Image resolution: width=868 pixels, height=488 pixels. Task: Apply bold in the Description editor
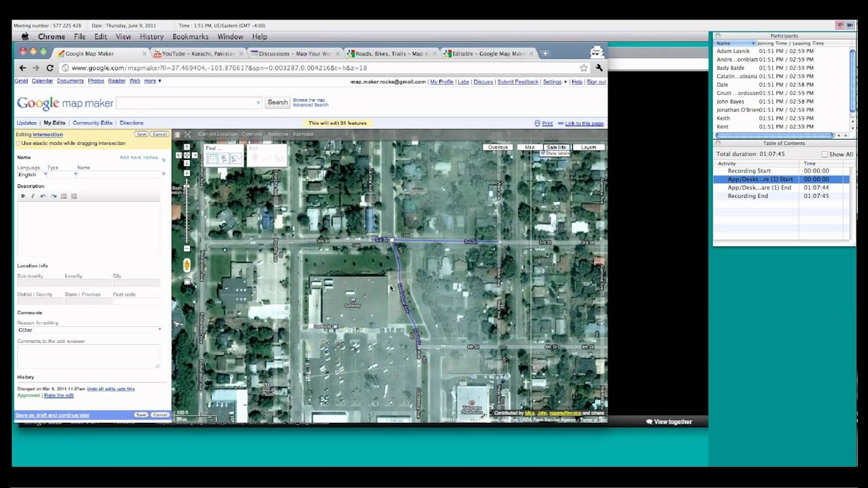[x=22, y=196]
